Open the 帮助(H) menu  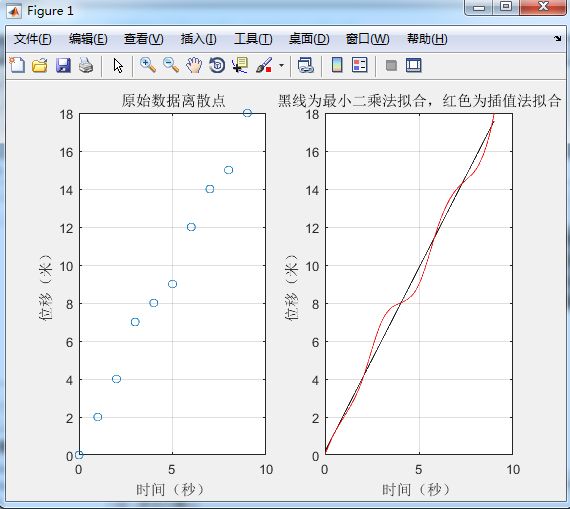(x=427, y=39)
